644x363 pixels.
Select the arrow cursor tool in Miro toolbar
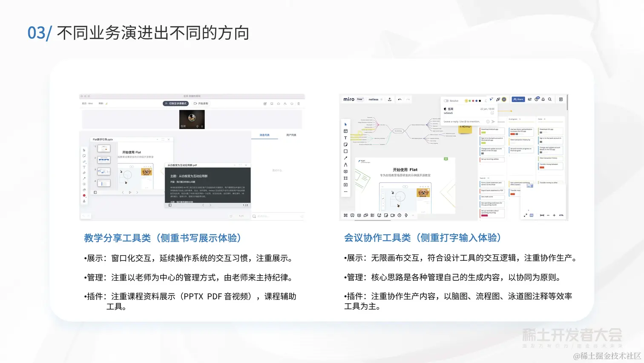tap(345, 124)
